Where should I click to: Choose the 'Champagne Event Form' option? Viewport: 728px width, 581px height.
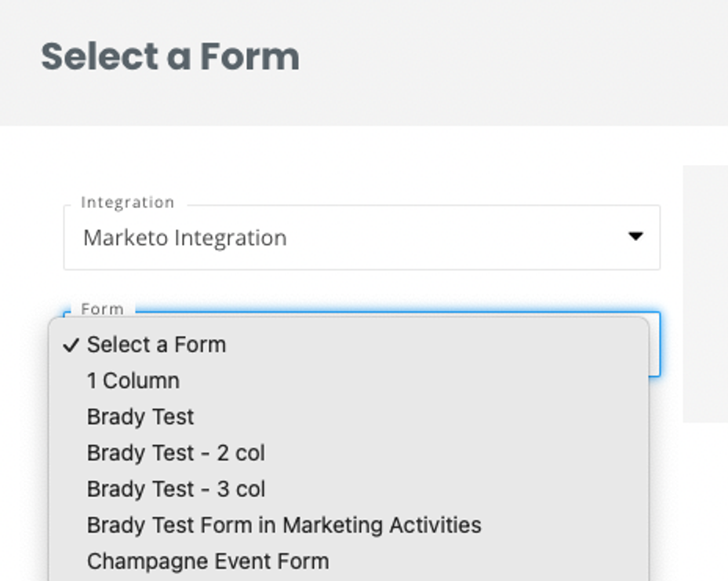[x=208, y=561]
